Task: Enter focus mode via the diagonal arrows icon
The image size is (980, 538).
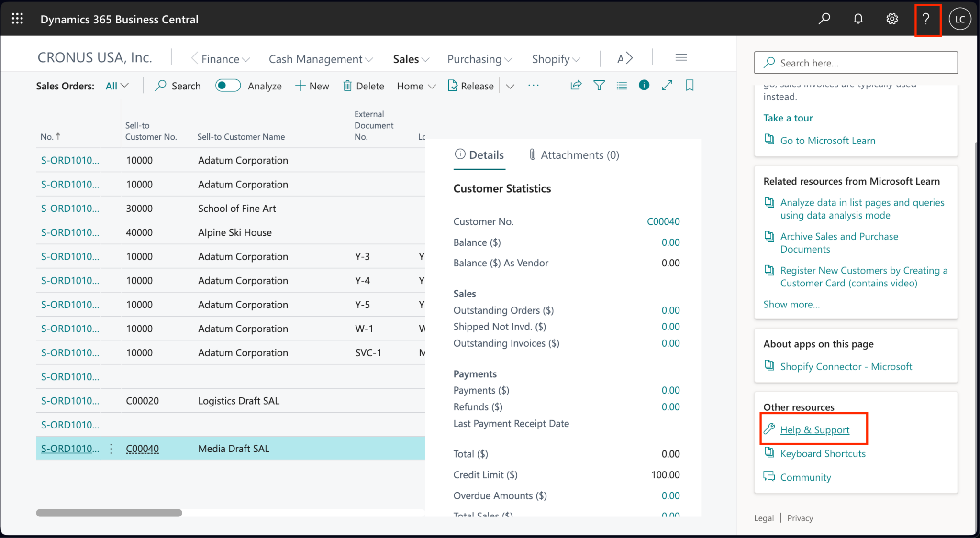Action: pyautogui.click(x=667, y=85)
